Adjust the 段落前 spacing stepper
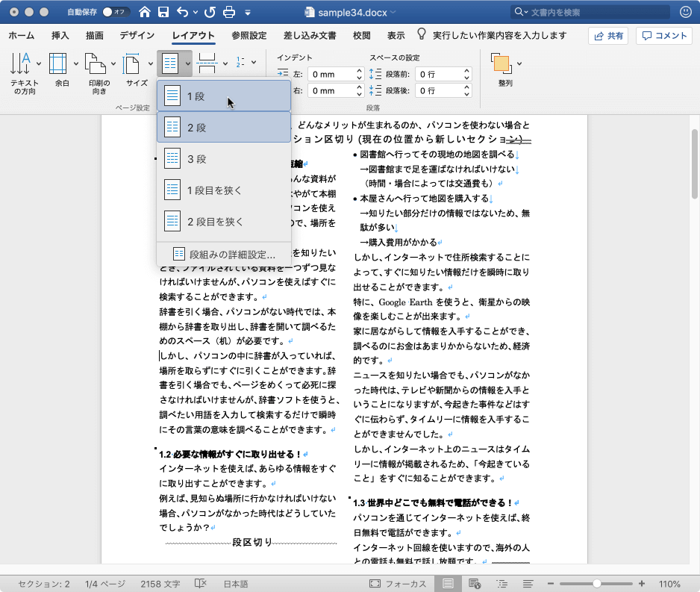Screen dimensions: 700x592 [x=466, y=74]
